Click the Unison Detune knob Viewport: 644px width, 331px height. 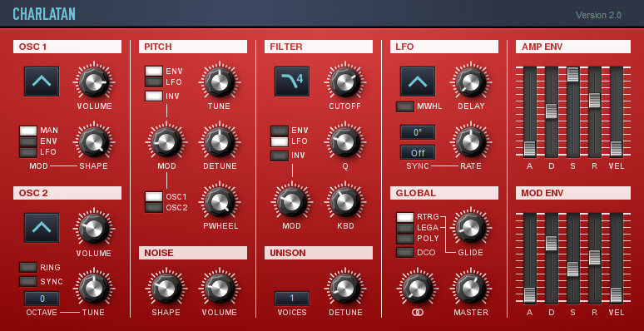tap(345, 288)
